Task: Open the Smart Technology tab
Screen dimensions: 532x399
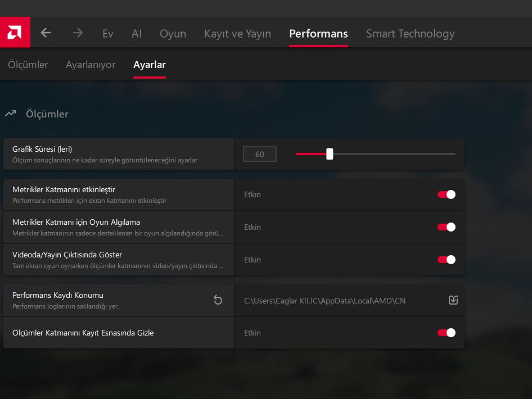Action: click(x=410, y=34)
